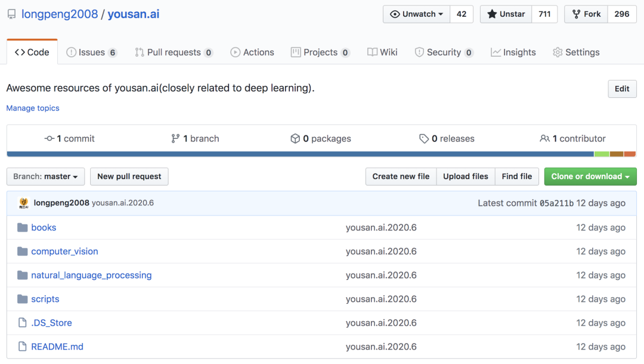The height and width of the screenshot is (364, 644).
Task: Click the code brackets icon in the Code tab
Action: click(20, 52)
